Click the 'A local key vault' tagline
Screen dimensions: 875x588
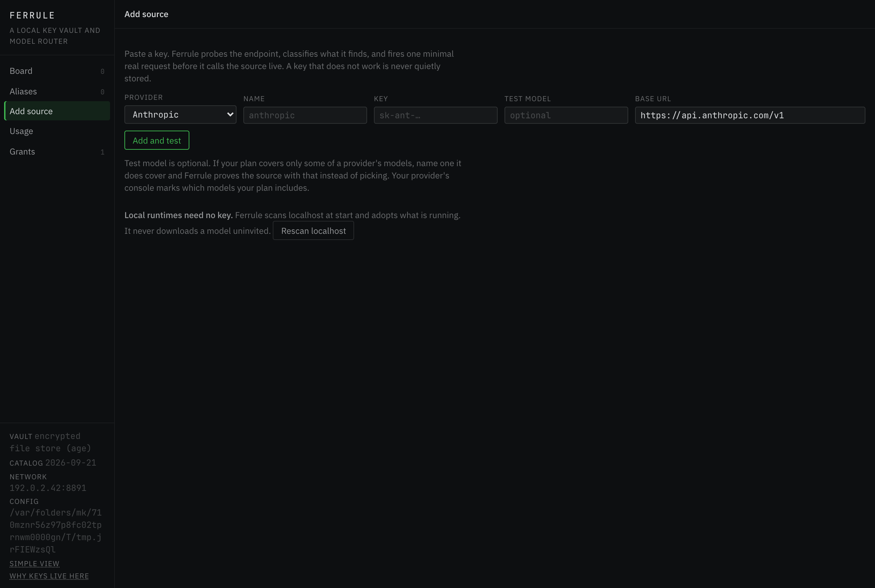pyautogui.click(x=55, y=36)
